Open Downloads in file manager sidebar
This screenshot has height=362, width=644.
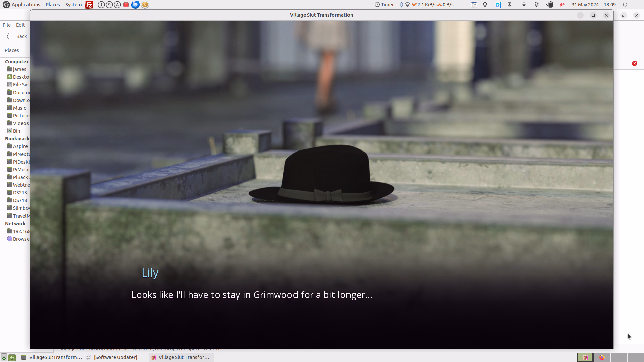[x=18, y=100]
